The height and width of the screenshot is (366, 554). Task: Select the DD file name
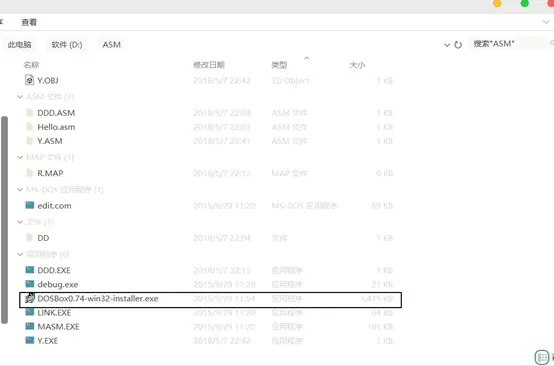43,238
